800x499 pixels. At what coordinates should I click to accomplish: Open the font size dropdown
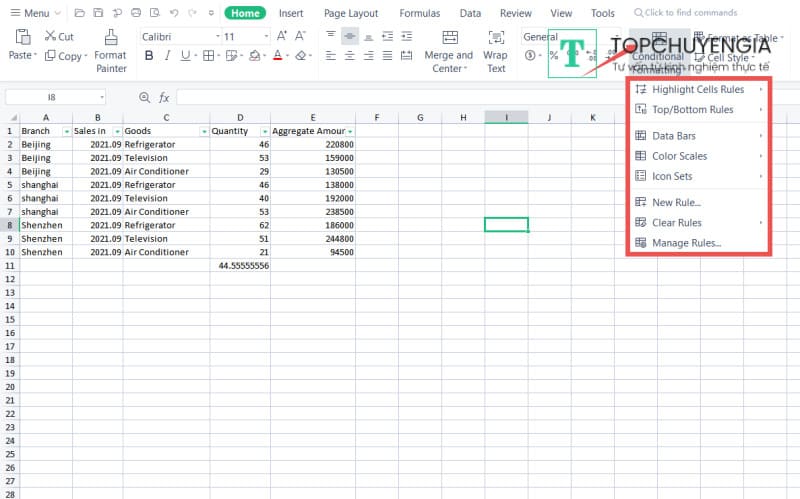point(246,36)
